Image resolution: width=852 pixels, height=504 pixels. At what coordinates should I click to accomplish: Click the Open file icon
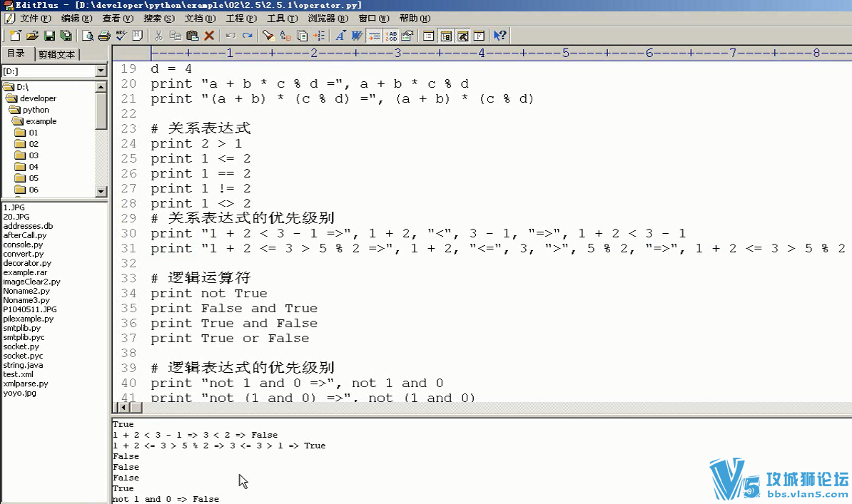[x=32, y=36]
